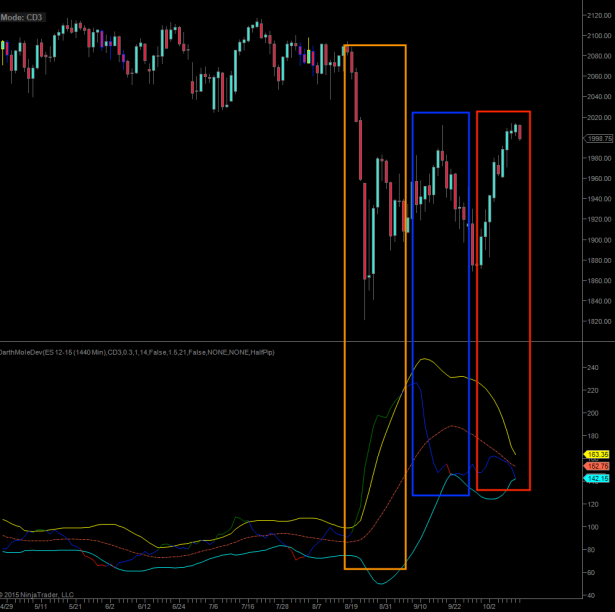The width and height of the screenshot is (615, 612).
Task: Click the 5/11 date on time axis
Action: 42,605
